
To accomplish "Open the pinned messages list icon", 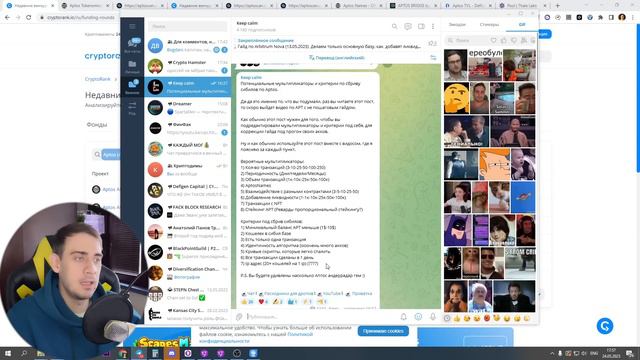I will [432, 43].
